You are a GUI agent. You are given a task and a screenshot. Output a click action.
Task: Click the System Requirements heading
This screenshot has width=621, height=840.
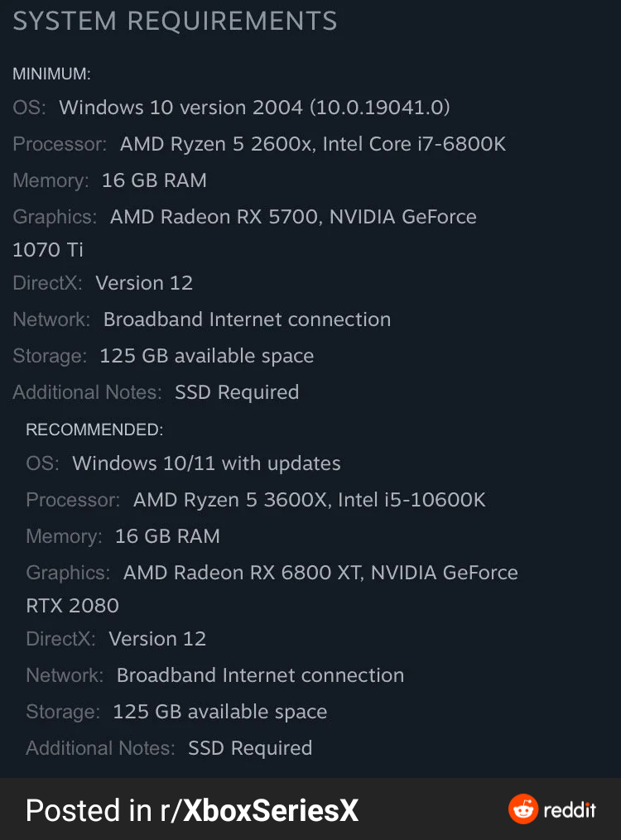[175, 21]
